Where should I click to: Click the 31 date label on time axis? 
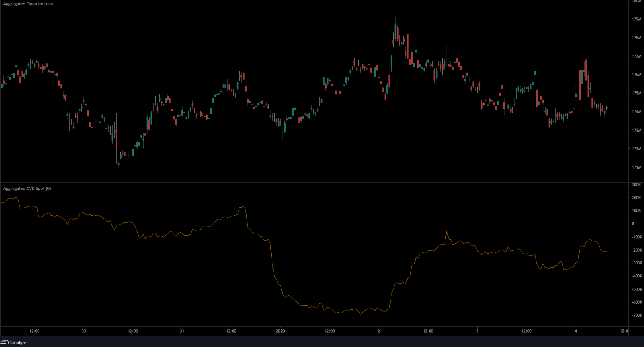(x=182, y=331)
